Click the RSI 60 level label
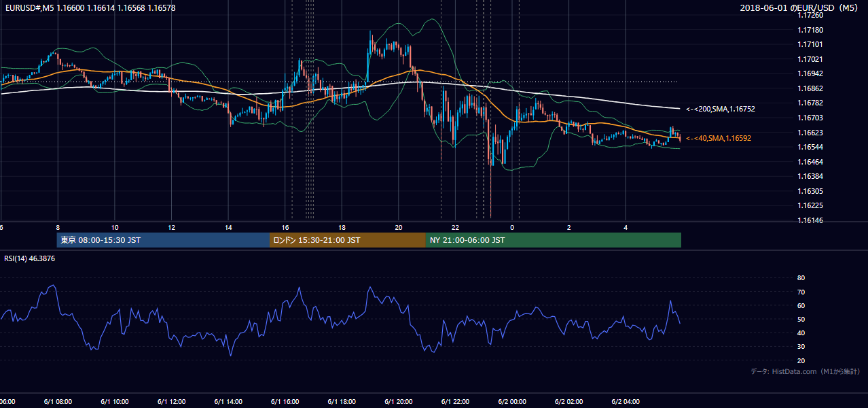868x408 pixels. [x=801, y=305]
